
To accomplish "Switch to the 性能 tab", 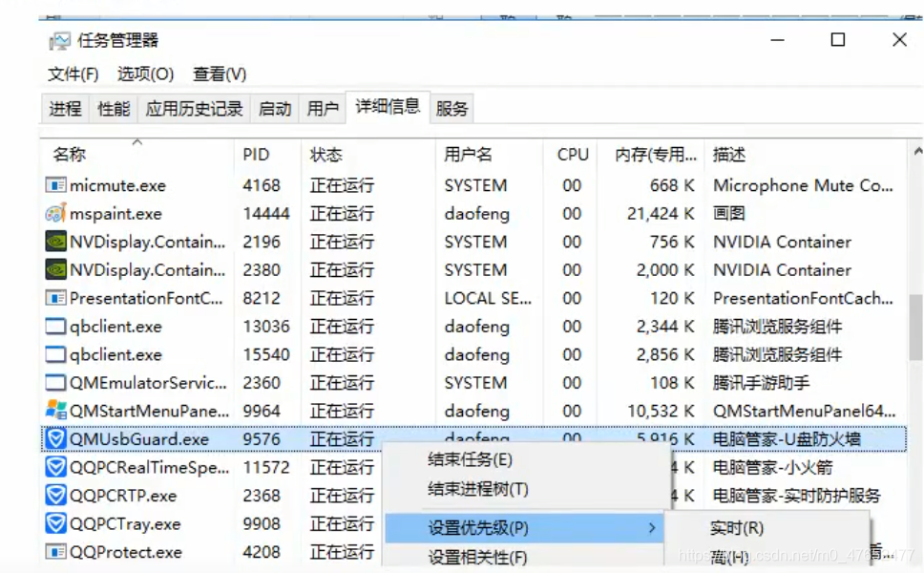I will (114, 109).
